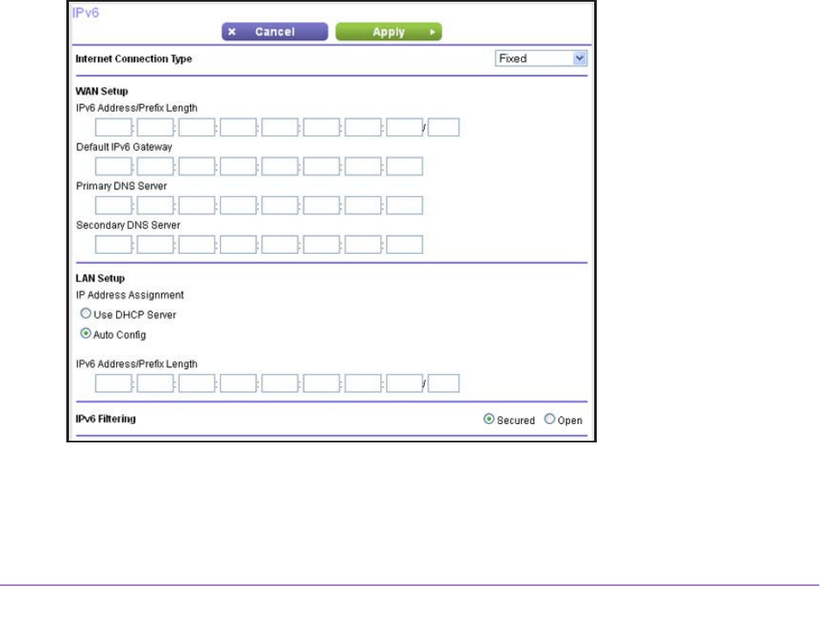Click the IP Address Assignment label
The image size is (821, 644).
[x=130, y=295]
